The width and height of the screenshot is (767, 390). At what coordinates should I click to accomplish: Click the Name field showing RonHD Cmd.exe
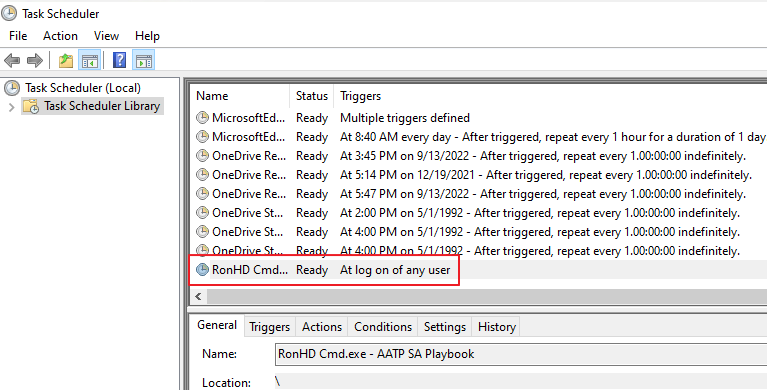[521, 354]
